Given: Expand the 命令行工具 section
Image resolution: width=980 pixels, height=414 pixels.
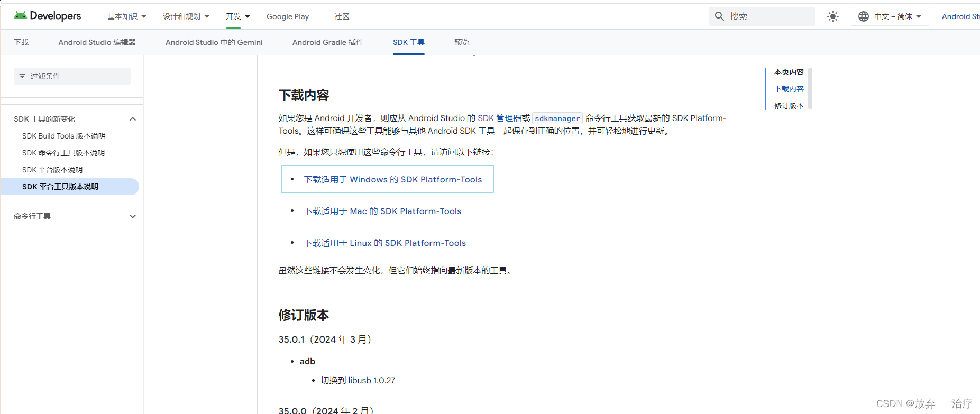Looking at the screenshot, I should click(x=133, y=216).
